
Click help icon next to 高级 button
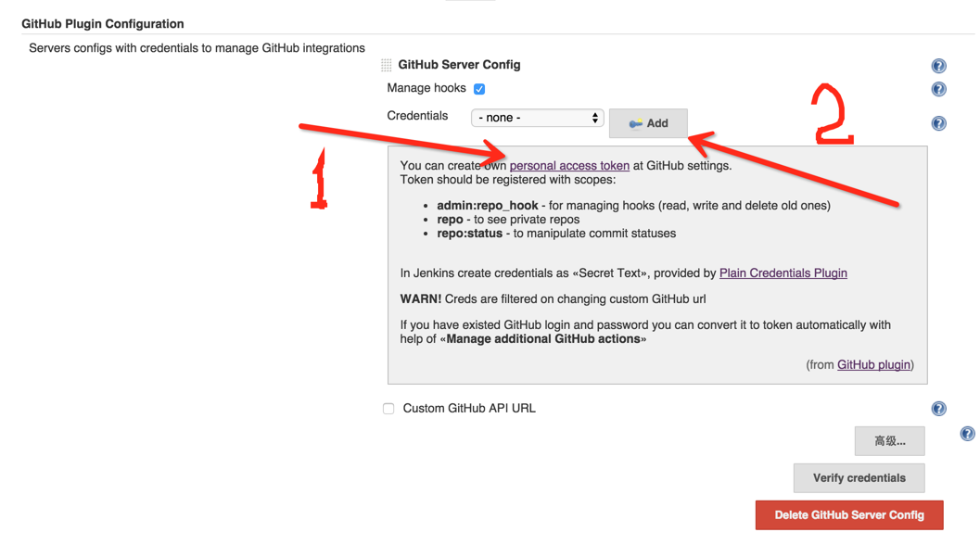click(x=967, y=434)
